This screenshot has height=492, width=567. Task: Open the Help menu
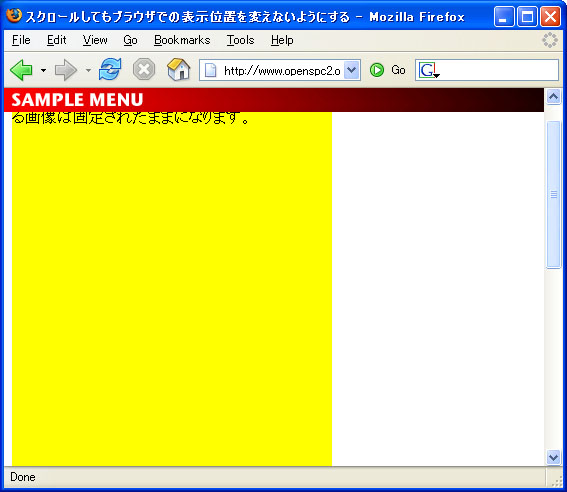pyautogui.click(x=282, y=40)
